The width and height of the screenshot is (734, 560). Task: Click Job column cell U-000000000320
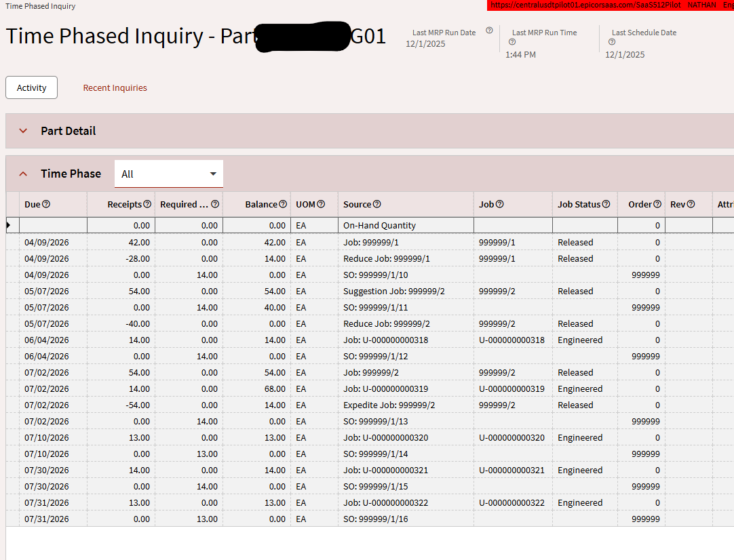513,437
